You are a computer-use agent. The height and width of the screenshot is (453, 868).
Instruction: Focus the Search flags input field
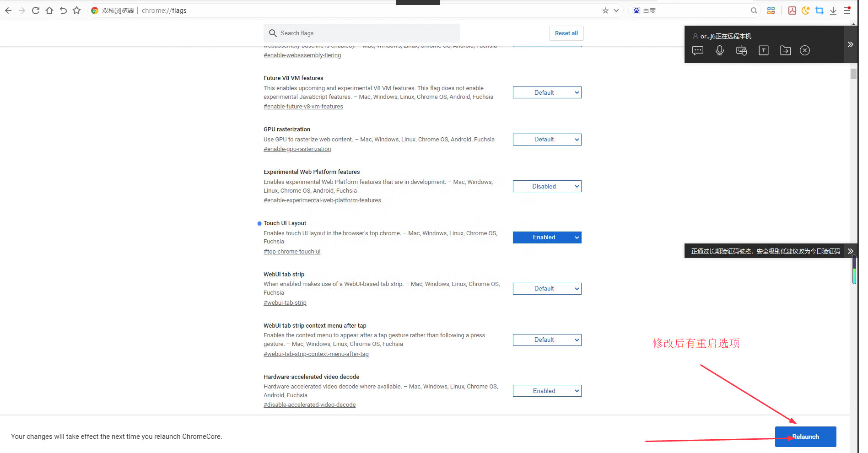click(x=361, y=33)
